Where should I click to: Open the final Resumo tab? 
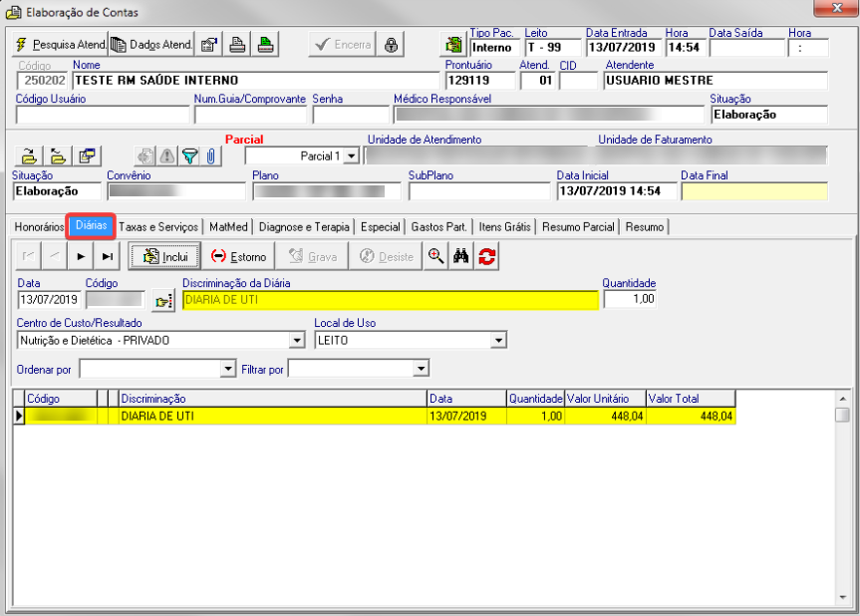(645, 227)
